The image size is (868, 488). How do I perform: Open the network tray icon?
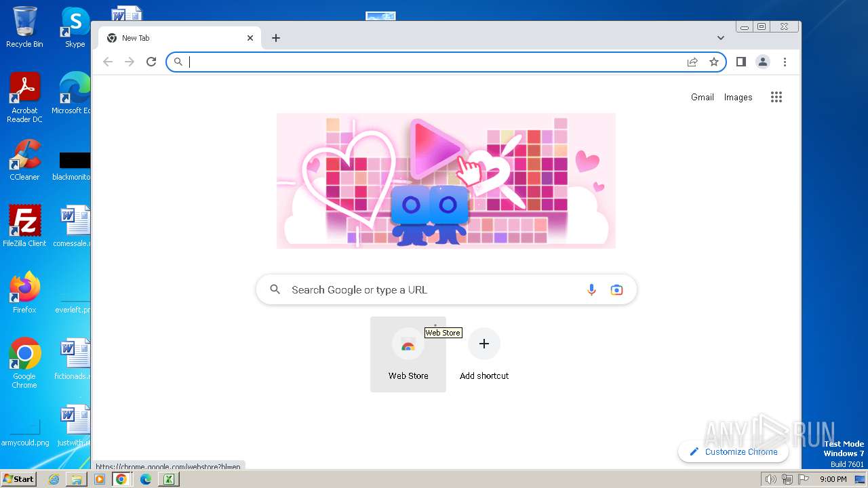(x=787, y=479)
